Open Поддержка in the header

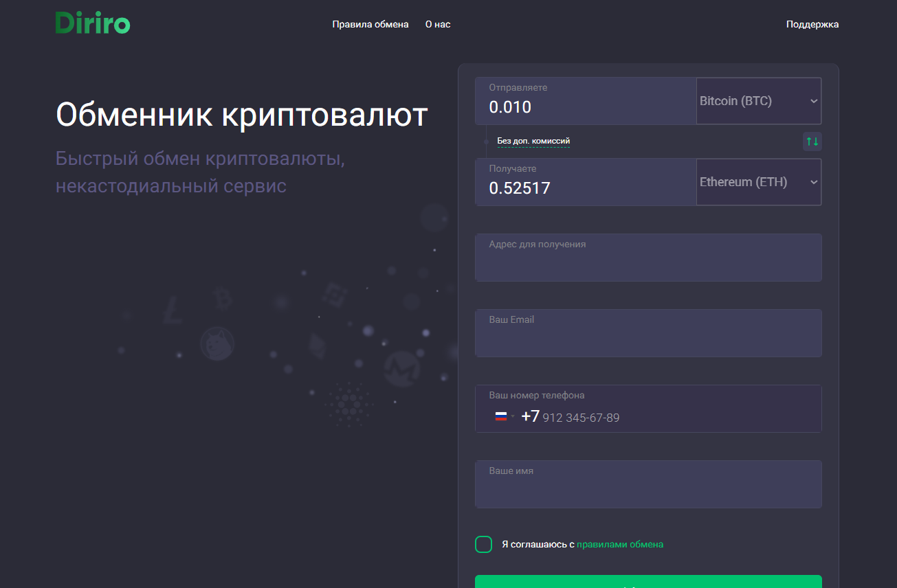pos(812,24)
